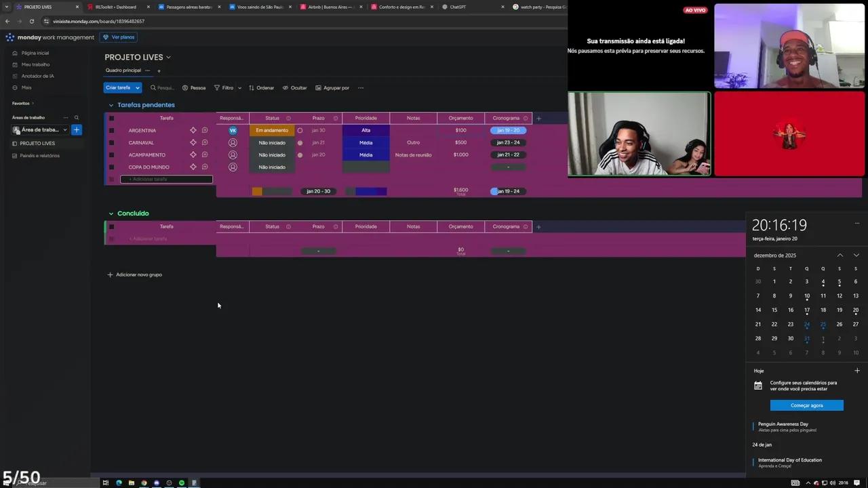Image resolution: width=868 pixels, height=488 pixels.
Task: Open the PROJETO LIVES title dropdown
Action: [x=168, y=58]
